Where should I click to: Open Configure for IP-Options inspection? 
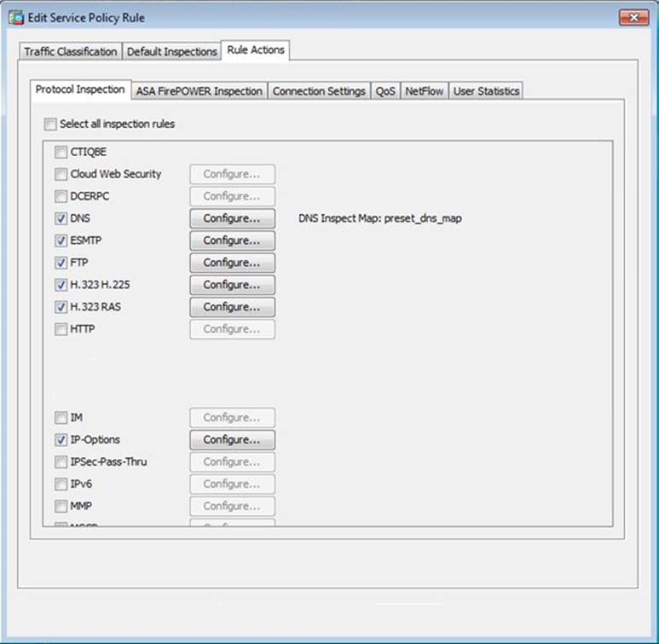pyautogui.click(x=231, y=440)
